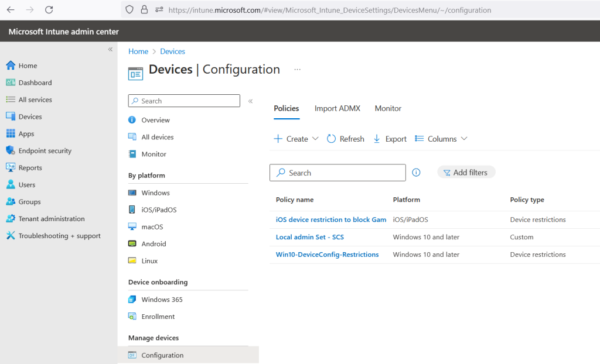600x364 pixels.
Task: Select the Android platform icon
Action: click(132, 244)
